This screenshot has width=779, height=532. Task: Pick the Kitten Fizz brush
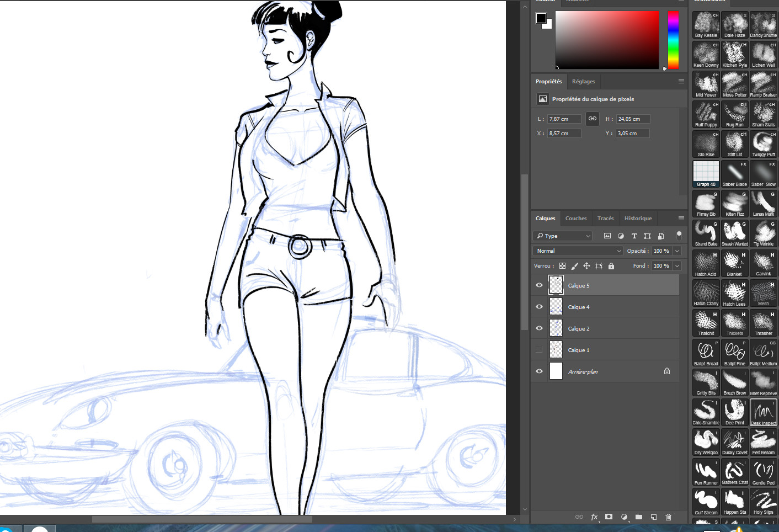coord(735,204)
